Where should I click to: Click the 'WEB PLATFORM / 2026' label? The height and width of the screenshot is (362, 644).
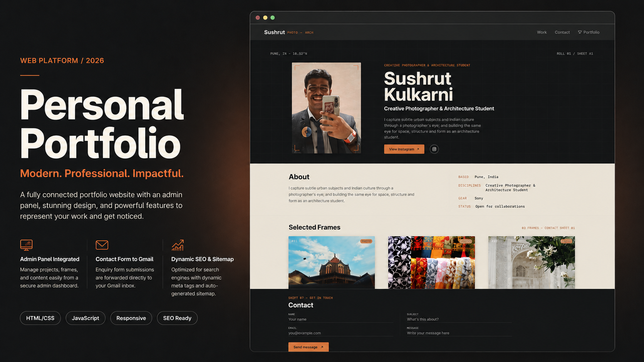click(62, 61)
